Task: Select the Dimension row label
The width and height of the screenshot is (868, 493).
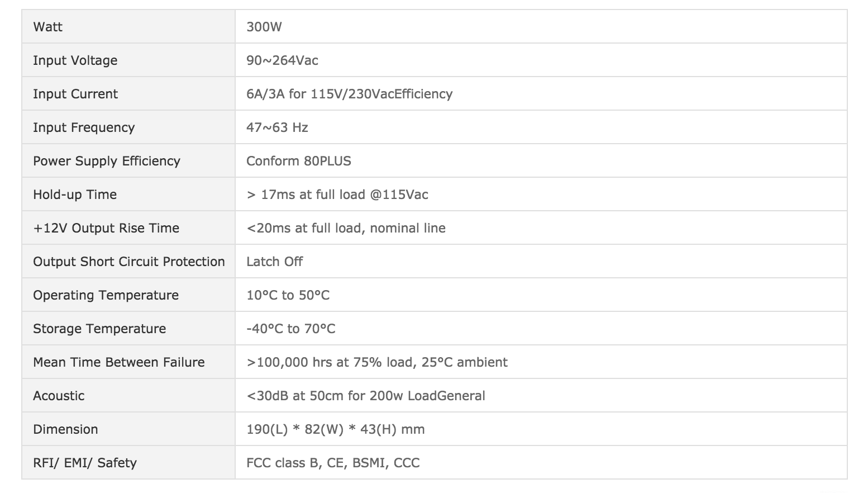Action: click(65, 429)
